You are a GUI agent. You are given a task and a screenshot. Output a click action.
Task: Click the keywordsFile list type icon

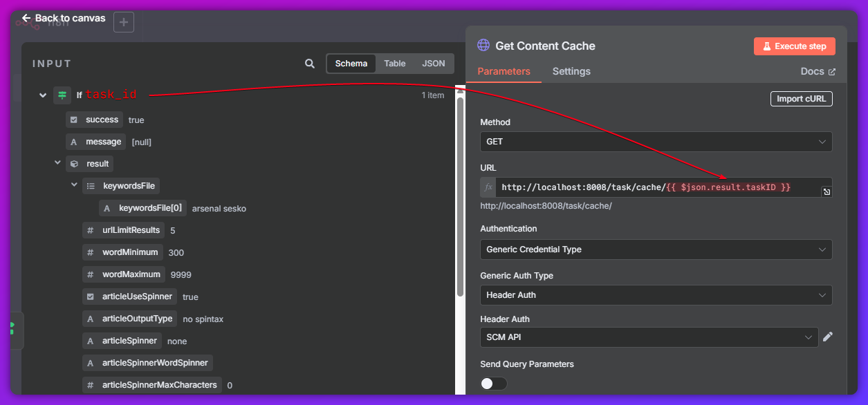[x=91, y=186]
